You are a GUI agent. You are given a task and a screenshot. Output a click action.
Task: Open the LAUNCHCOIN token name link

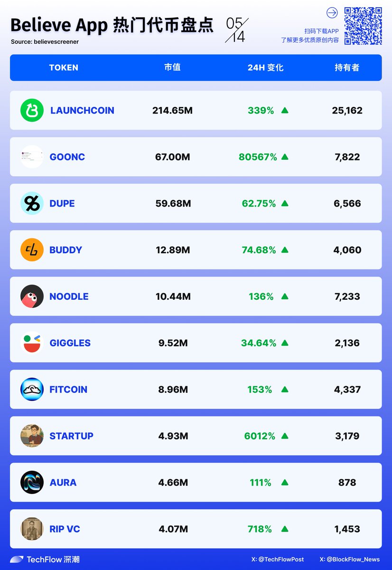tap(82, 110)
